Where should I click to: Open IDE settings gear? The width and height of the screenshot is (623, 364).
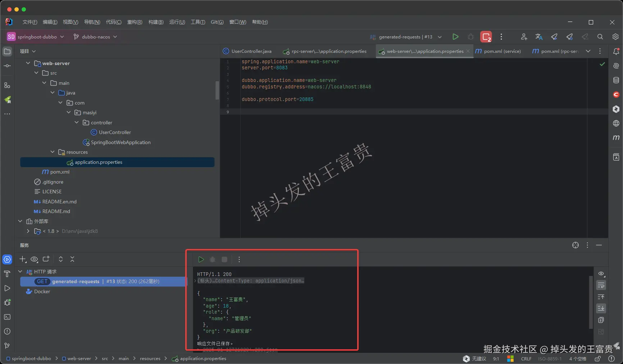point(615,37)
